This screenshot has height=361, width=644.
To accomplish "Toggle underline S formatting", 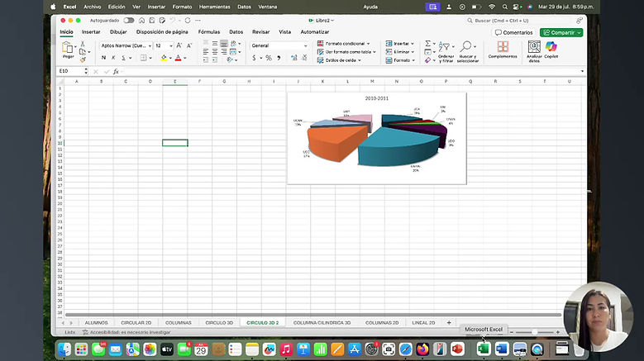I will (123, 58).
